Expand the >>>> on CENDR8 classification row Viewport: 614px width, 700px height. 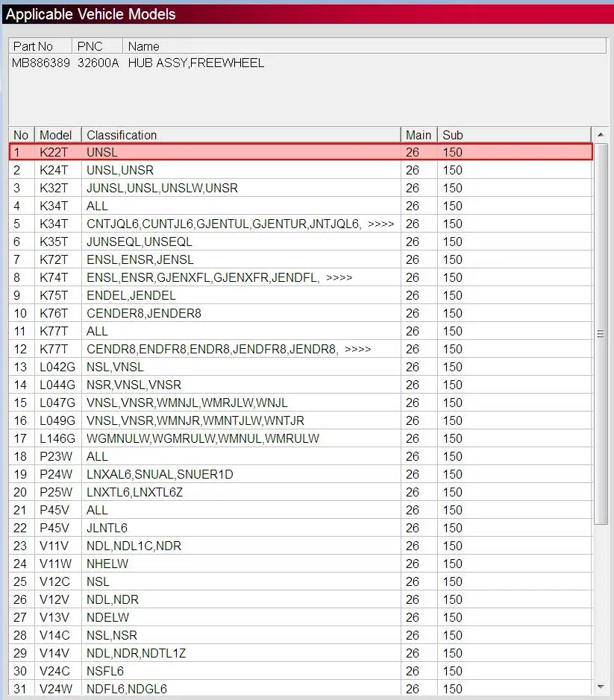click(358, 349)
